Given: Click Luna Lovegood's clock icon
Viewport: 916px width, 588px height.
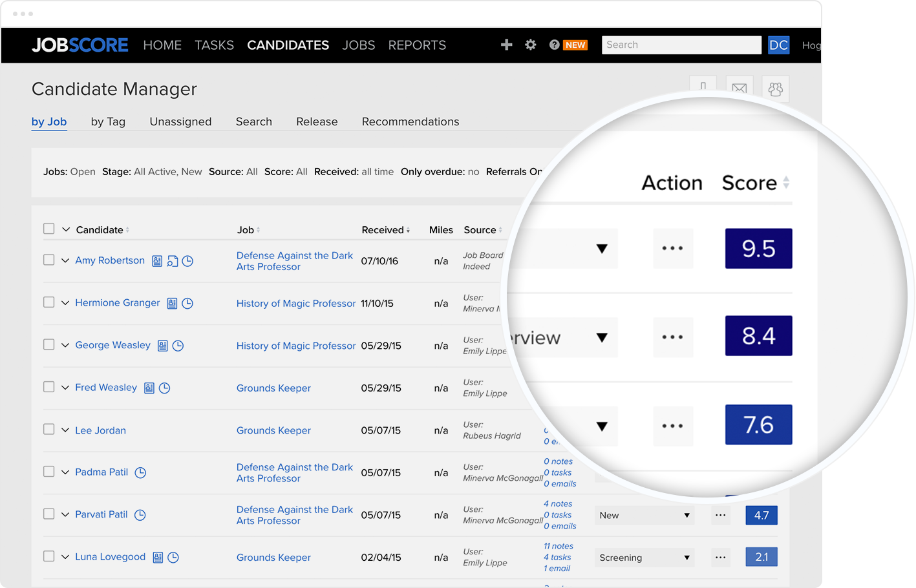Looking at the screenshot, I should [x=173, y=557].
